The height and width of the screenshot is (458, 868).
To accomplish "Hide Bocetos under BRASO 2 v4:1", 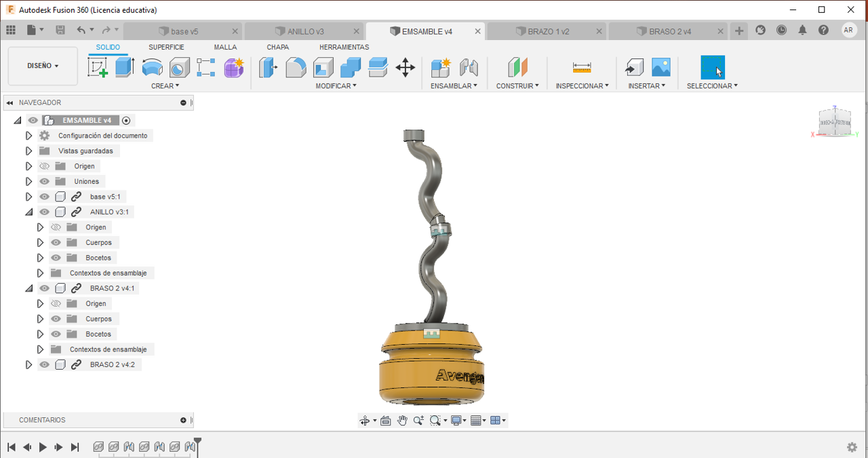I will coord(56,334).
